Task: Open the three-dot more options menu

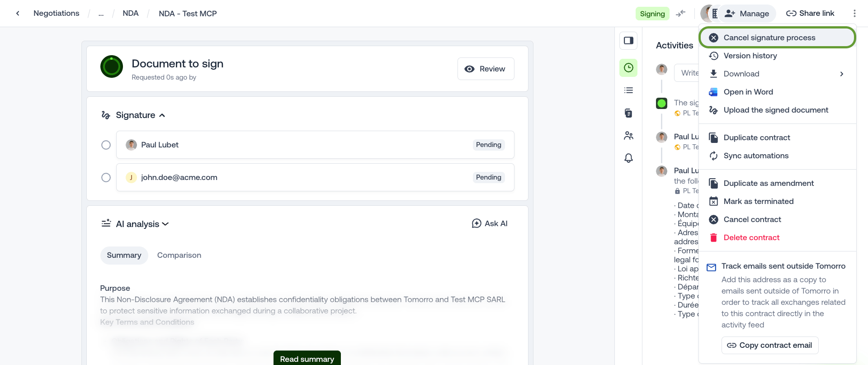Action: 854,14
